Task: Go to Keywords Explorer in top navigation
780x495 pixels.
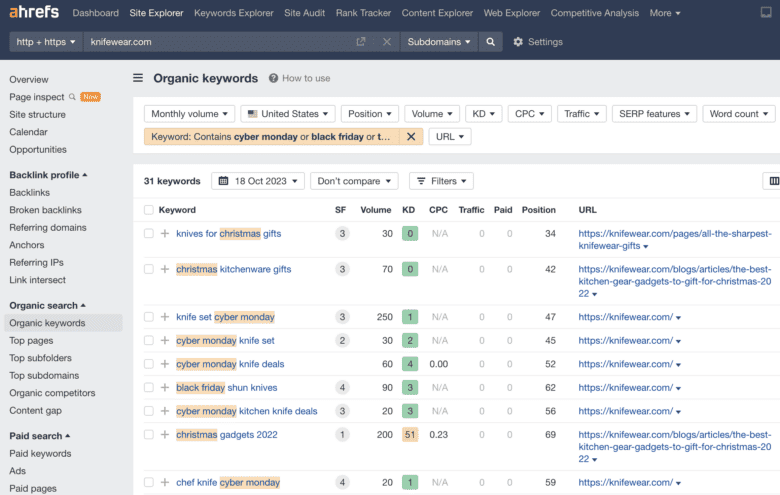Action: click(234, 13)
